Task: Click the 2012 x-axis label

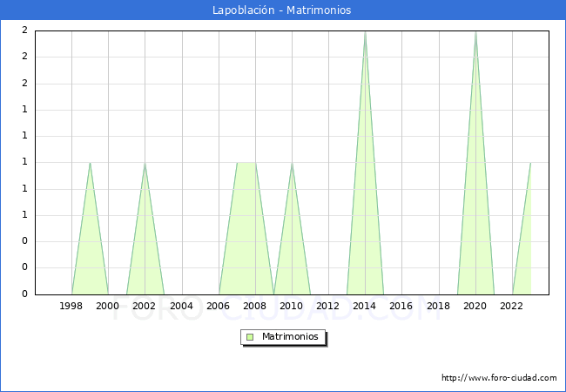Action: 328,306
